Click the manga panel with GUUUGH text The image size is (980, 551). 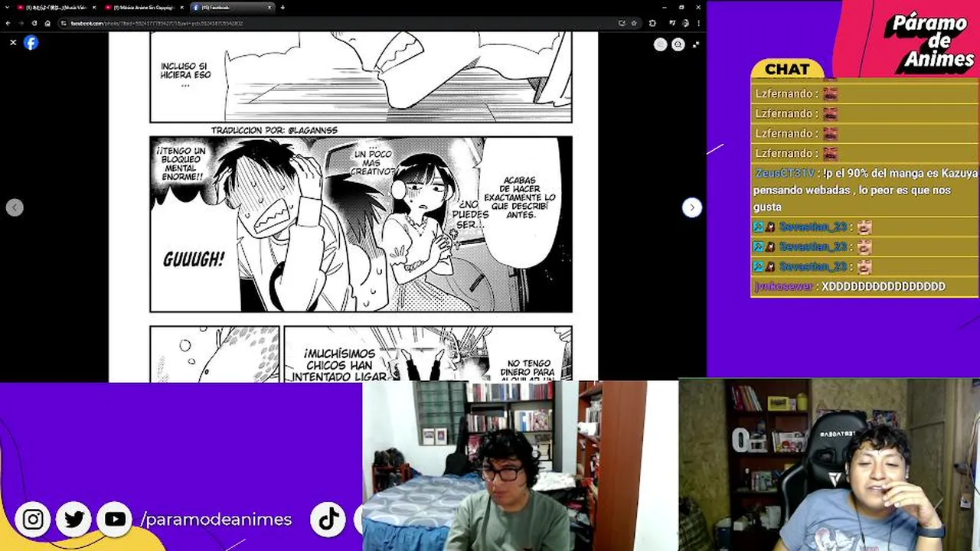pyautogui.click(x=361, y=224)
